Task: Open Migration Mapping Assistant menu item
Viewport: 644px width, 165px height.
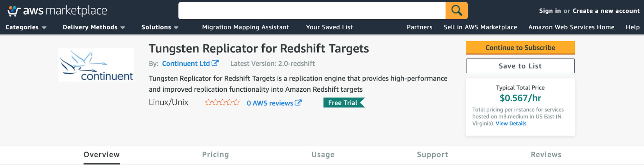Action: (x=245, y=27)
